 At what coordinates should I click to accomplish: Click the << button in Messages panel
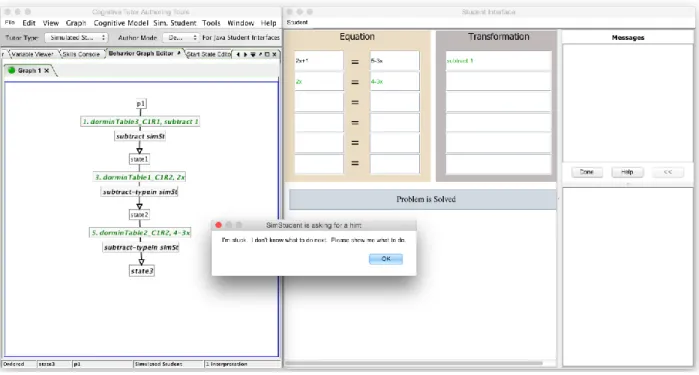pos(667,172)
